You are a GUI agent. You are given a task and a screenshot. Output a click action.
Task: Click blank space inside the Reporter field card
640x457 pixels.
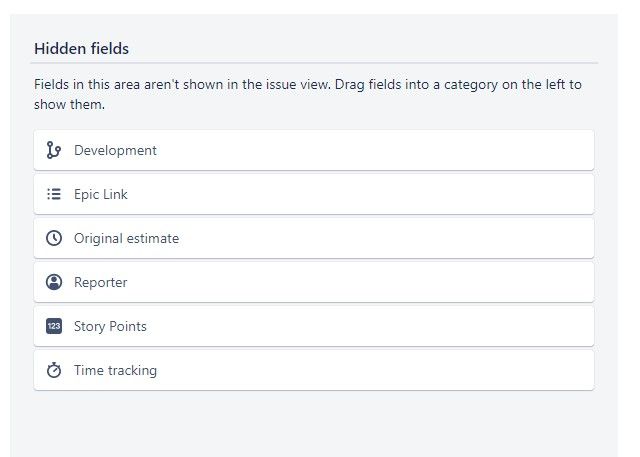click(x=367, y=282)
